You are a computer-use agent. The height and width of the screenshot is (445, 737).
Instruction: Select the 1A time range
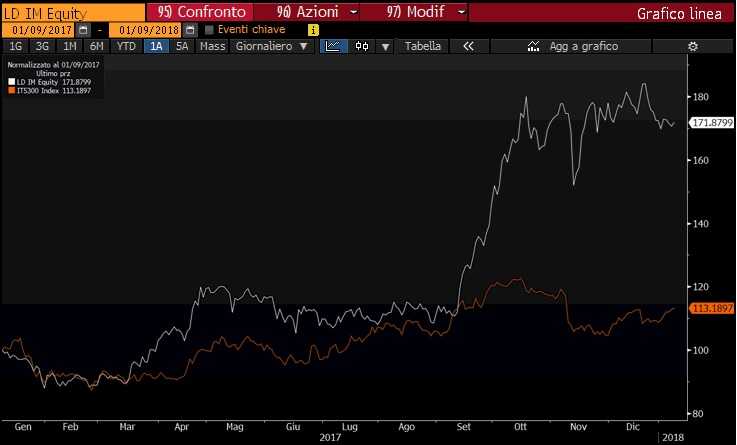156,46
